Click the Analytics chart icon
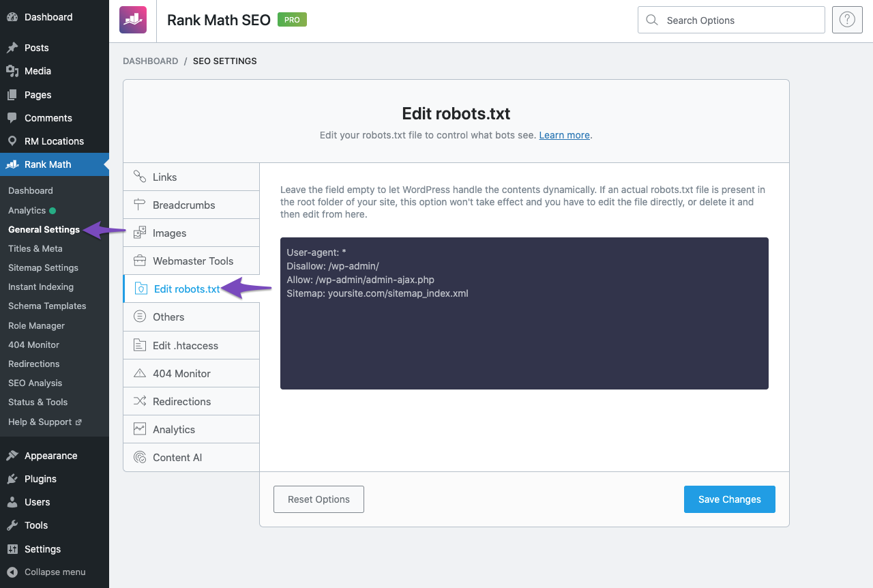Screen dimensions: 873x588 (140, 429)
